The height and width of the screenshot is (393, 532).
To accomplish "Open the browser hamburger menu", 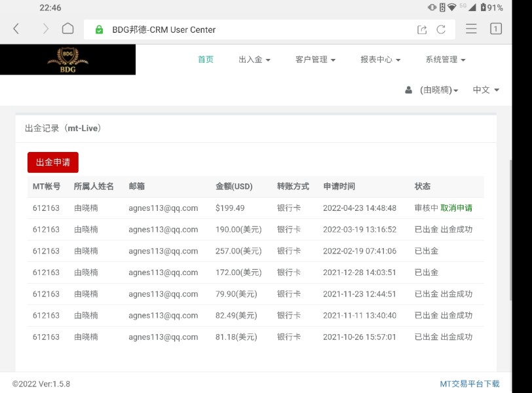I will coord(471,29).
